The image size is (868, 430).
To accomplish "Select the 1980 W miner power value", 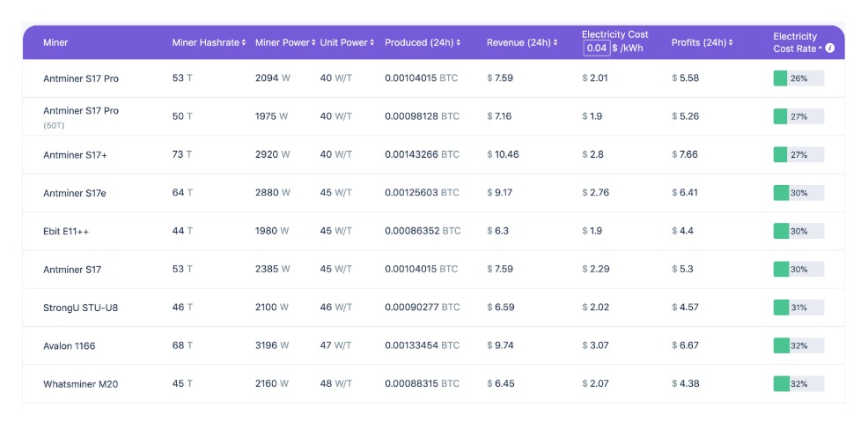I will (272, 231).
